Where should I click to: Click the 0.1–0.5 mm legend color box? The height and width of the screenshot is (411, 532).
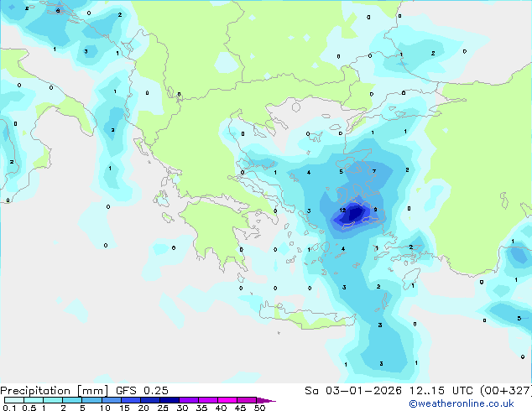14,400
